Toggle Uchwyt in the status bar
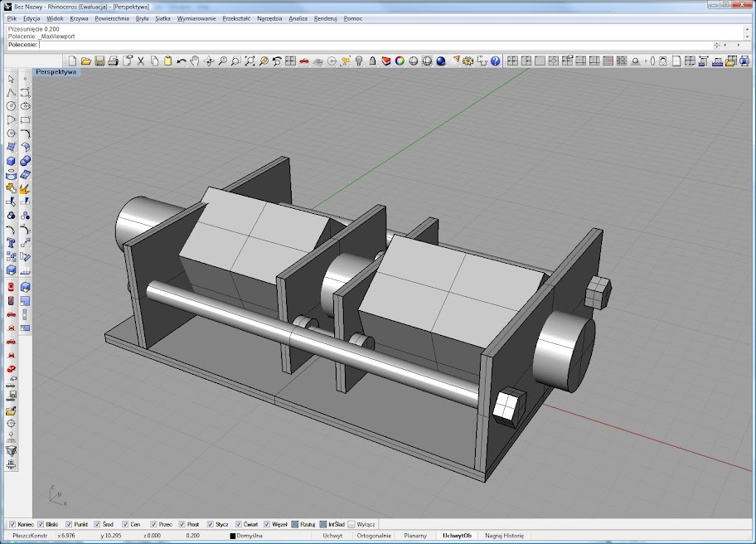The image size is (756, 544). coord(332,536)
